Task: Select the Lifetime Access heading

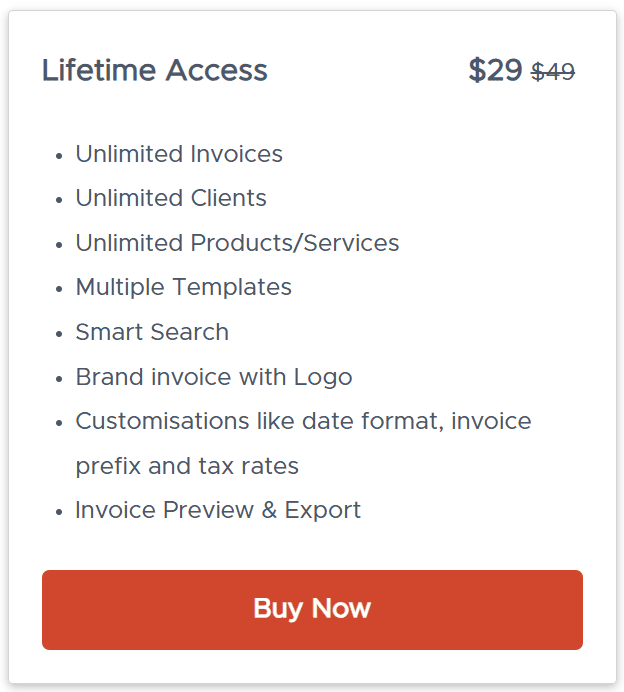Action: coord(155,71)
